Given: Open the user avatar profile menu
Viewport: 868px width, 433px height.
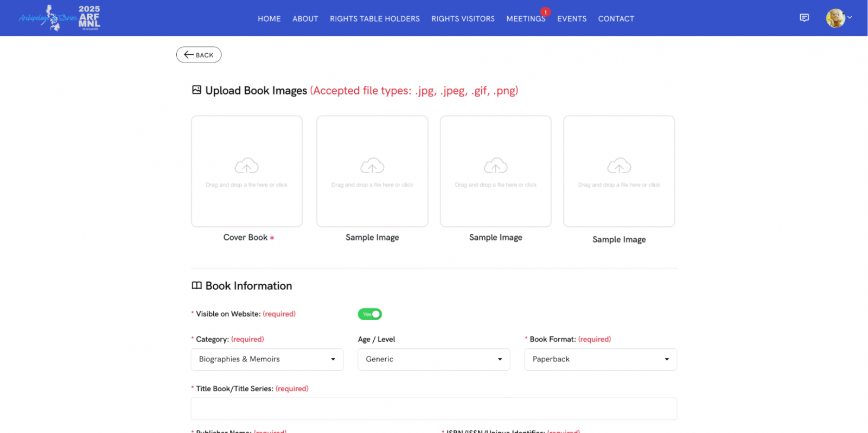Looking at the screenshot, I should tap(839, 18).
